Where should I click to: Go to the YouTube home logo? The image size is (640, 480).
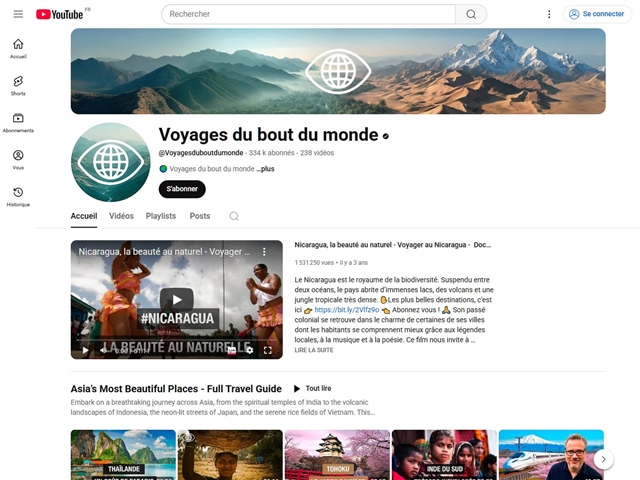pos(60,14)
